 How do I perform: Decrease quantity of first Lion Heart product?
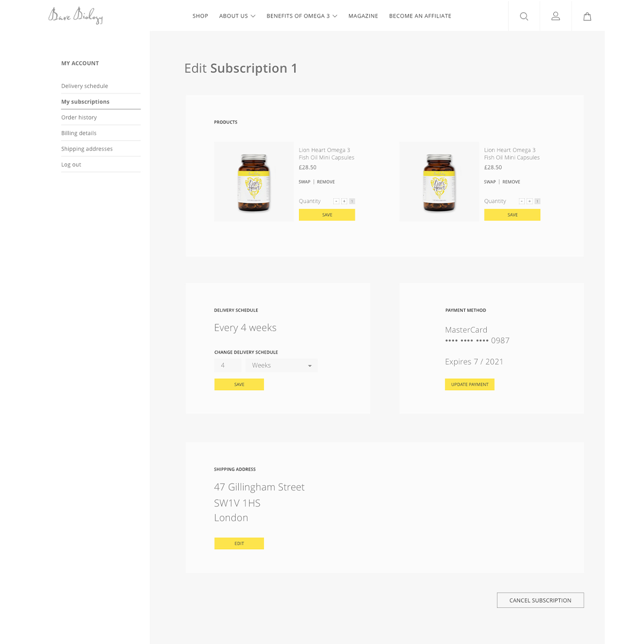[x=336, y=201]
